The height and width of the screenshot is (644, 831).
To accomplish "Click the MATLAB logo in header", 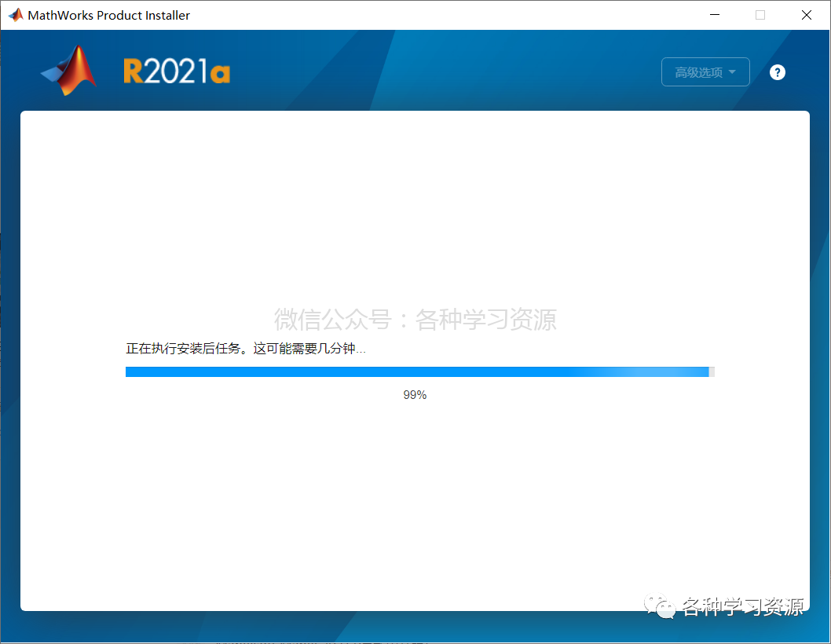I will (69, 71).
